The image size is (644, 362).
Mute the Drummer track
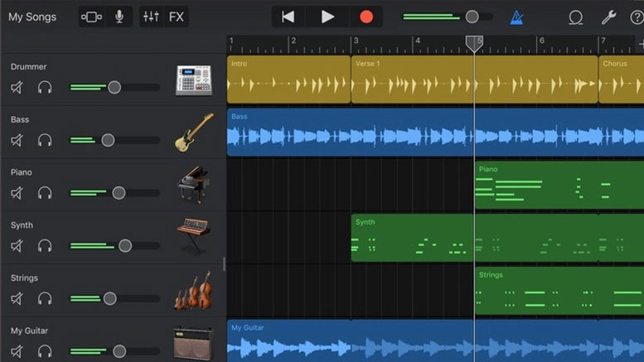(17, 88)
